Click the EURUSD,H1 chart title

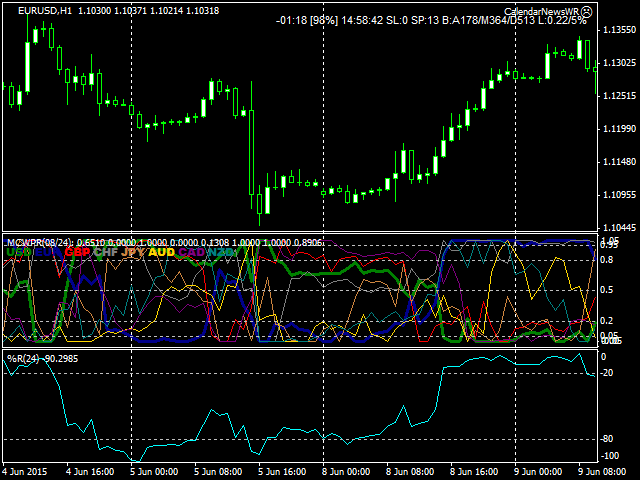(x=44, y=11)
